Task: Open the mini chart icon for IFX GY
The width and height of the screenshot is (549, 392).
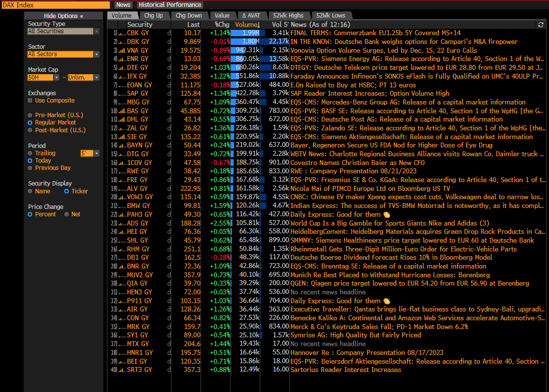Action: [122, 76]
